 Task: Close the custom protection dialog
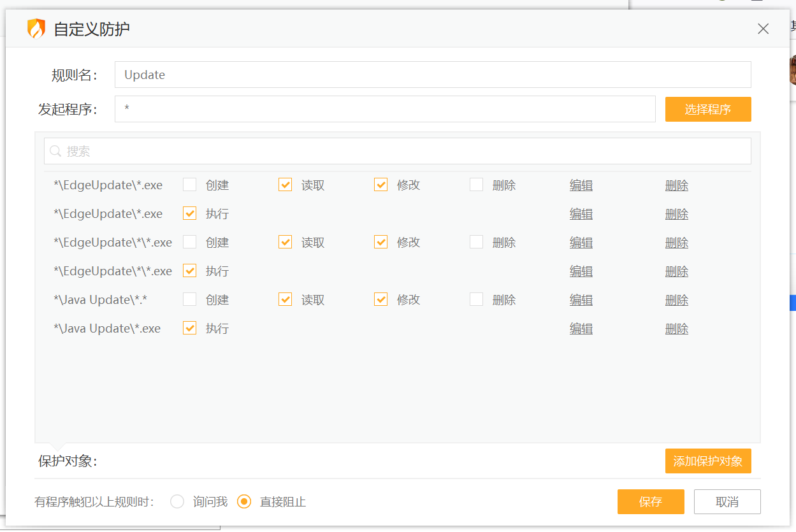[763, 29]
